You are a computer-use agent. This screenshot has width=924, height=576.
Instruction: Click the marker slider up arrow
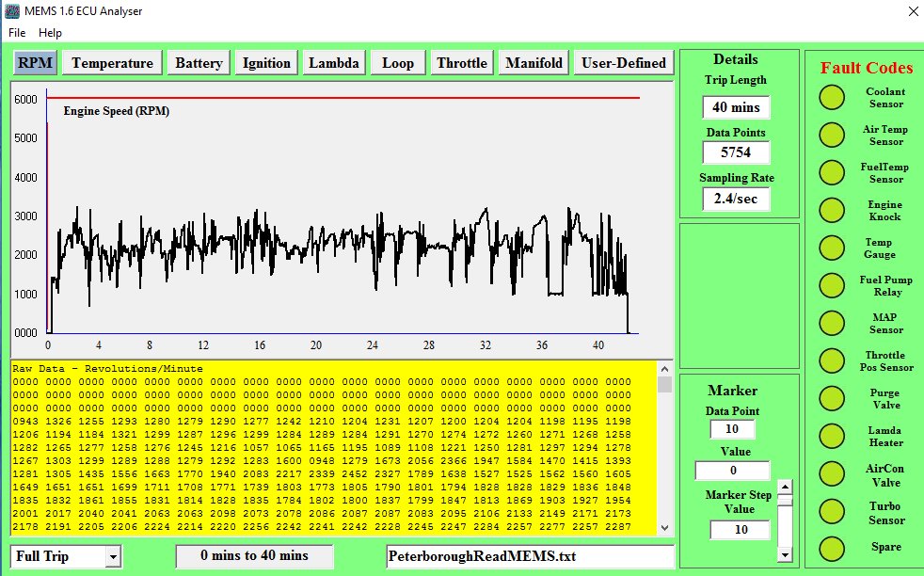[x=785, y=487]
